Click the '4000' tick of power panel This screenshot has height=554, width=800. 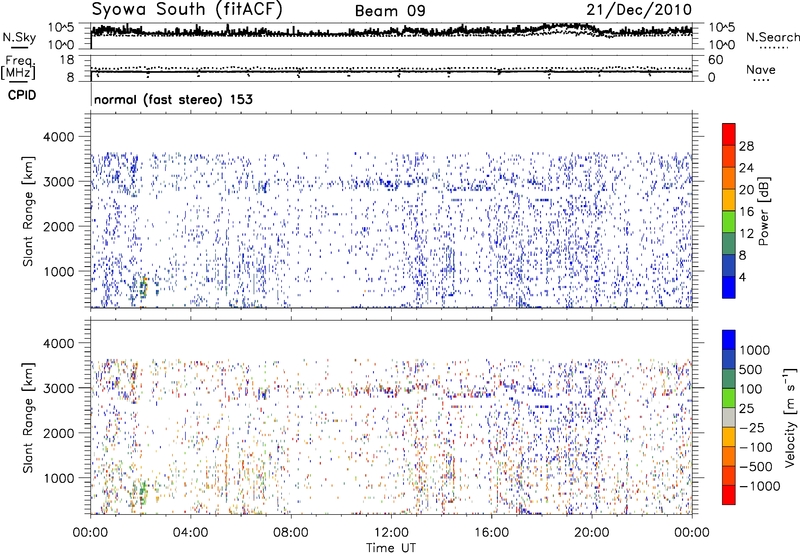point(59,137)
